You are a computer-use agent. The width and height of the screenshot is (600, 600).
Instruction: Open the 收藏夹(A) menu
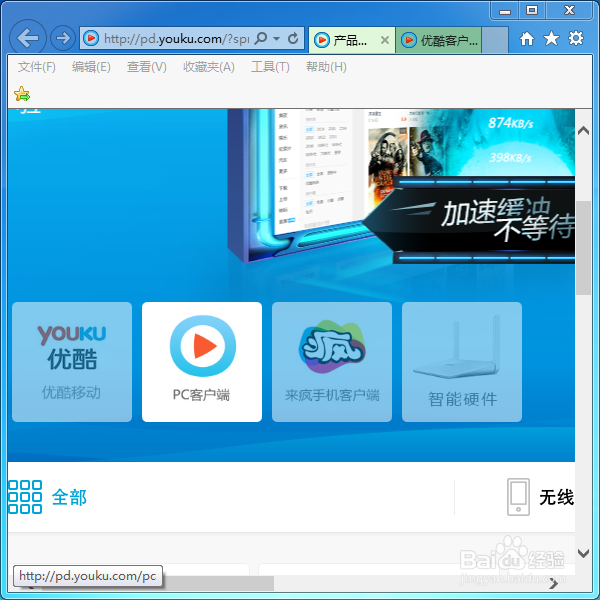tap(209, 67)
